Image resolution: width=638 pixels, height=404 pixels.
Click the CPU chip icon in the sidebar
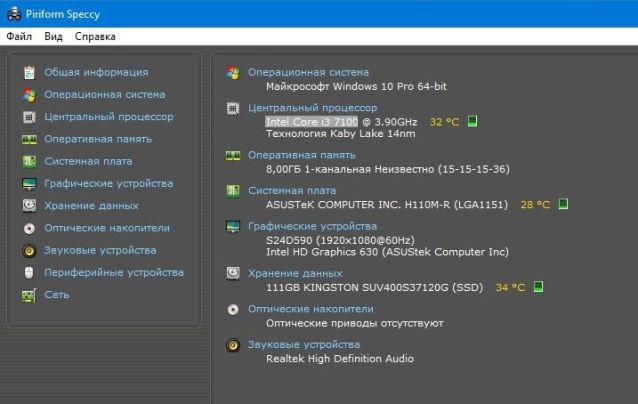tap(29, 117)
